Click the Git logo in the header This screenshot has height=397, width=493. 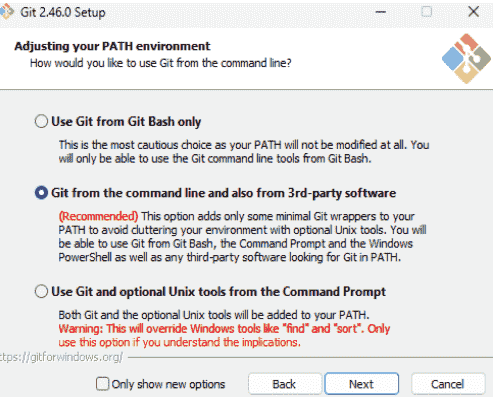466,58
